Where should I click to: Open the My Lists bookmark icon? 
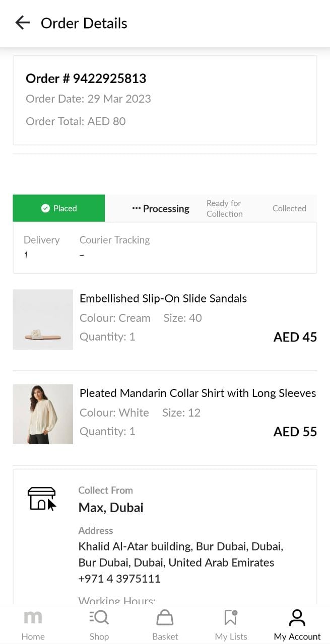click(231, 617)
